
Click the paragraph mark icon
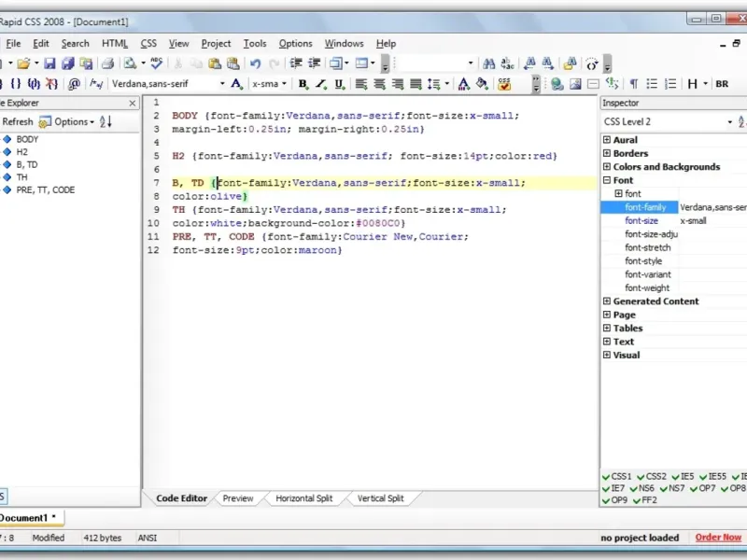tap(633, 84)
